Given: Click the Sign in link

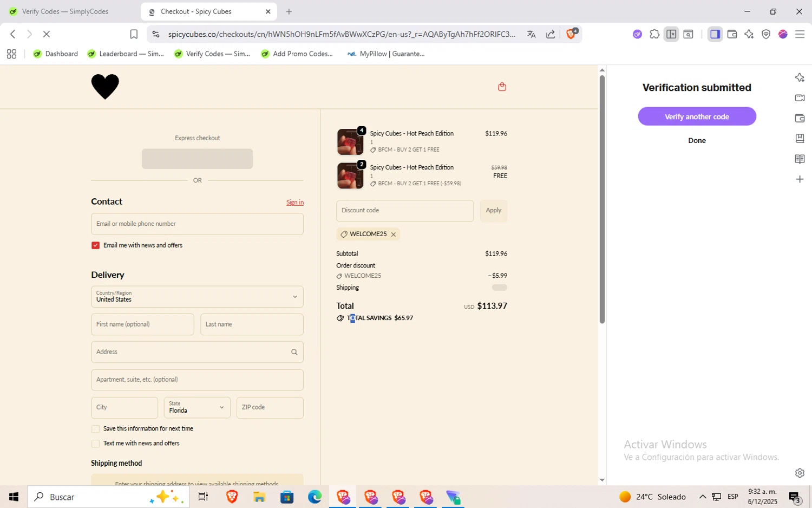Looking at the screenshot, I should point(295,203).
